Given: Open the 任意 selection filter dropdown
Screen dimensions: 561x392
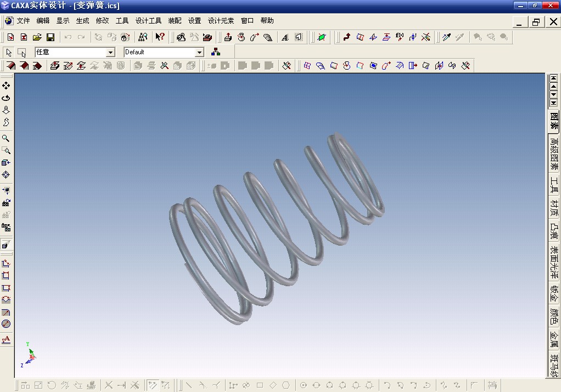Looking at the screenshot, I should [110, 53].
